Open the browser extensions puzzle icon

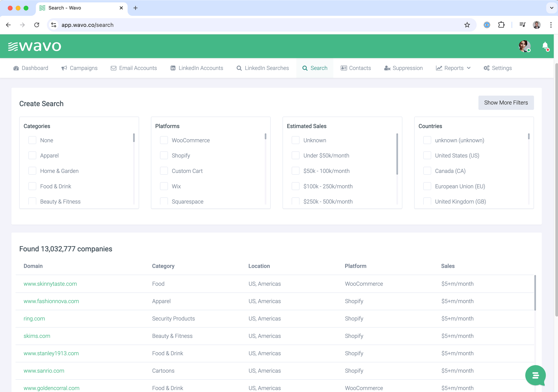coord(501,25)
